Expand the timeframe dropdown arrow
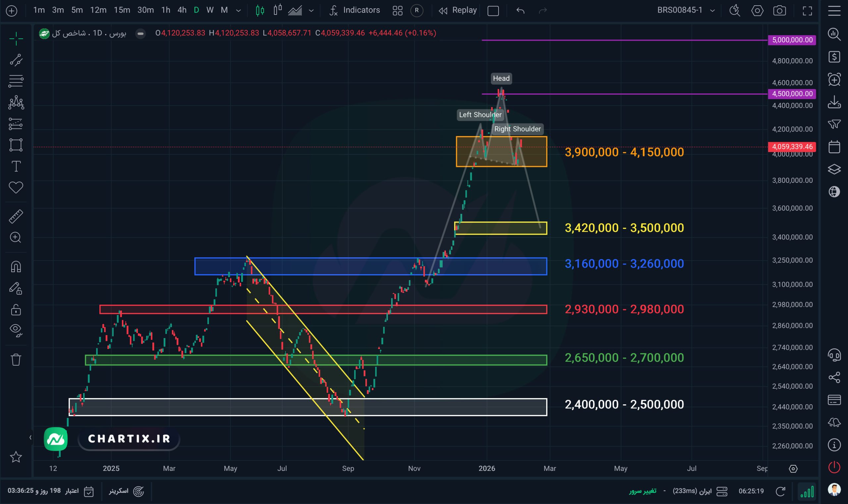 [238, 11]
